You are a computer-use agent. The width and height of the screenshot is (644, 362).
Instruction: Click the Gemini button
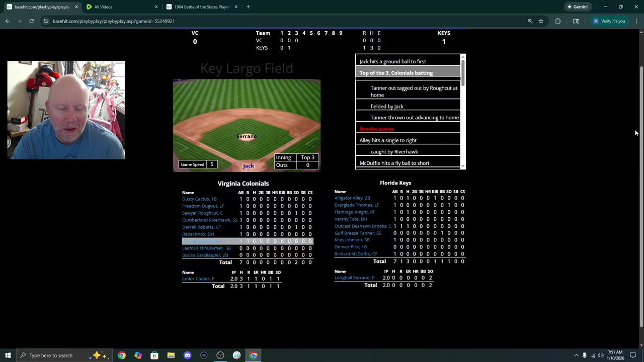coord(577,7)
